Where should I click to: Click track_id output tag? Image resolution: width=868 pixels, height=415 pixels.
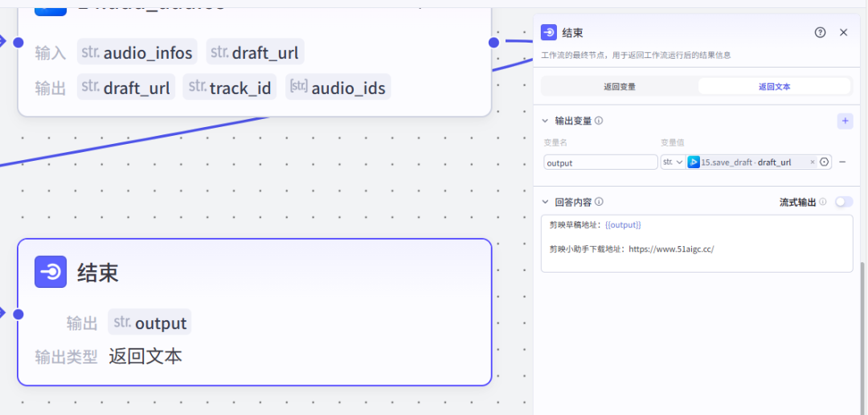230,88
